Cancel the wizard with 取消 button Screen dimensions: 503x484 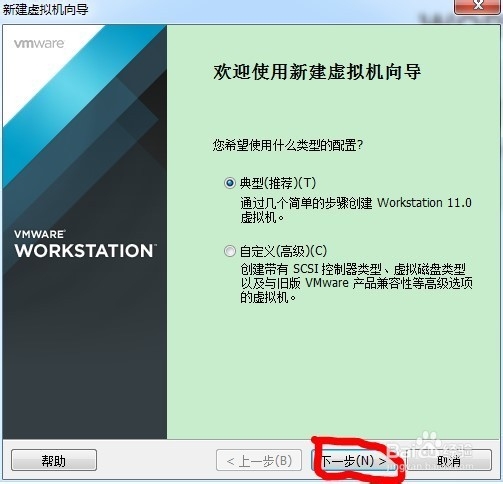click(x=449, y=460)
